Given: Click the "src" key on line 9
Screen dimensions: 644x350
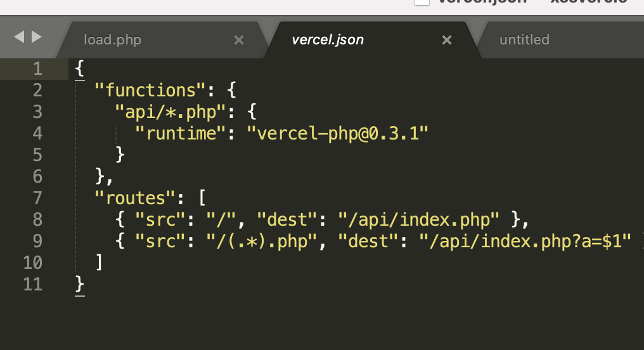Looking at the screenshot, I should pos(160,242).
